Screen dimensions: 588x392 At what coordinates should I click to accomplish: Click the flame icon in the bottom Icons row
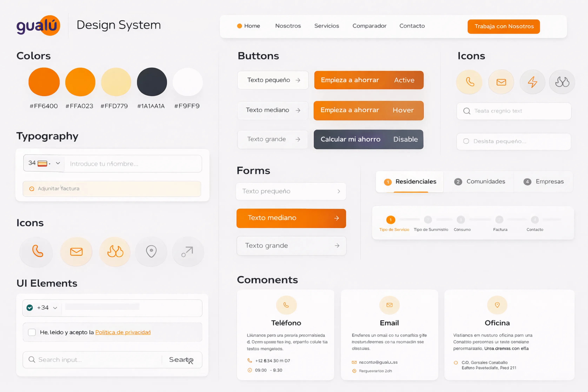115,251
